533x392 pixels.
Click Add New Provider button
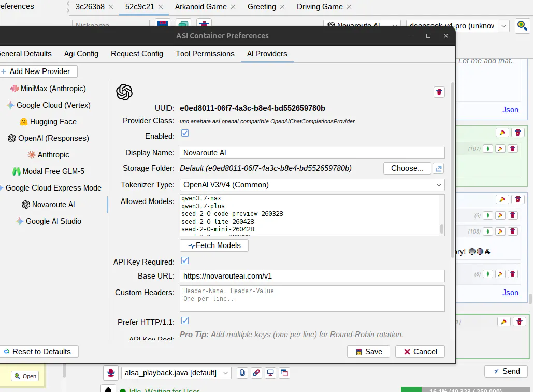click(x=38, y=71)
